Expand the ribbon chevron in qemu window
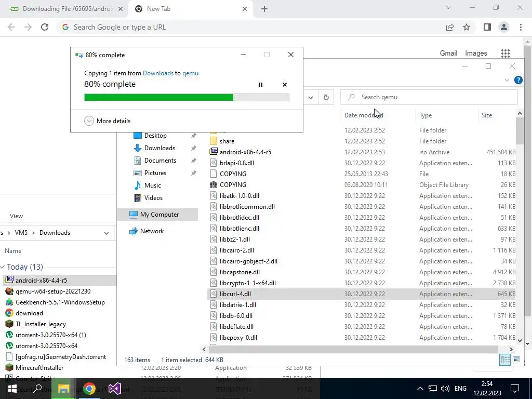 [507, 80]
